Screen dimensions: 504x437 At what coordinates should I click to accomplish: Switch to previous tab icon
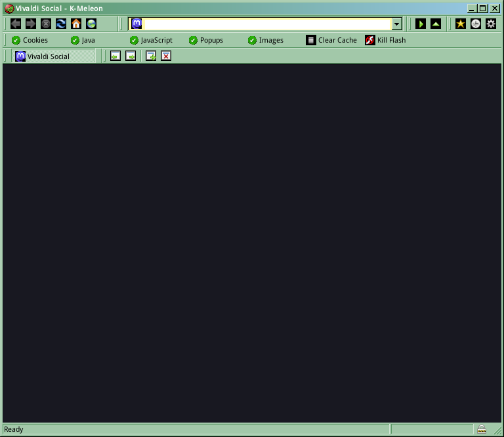coord(115,56)
